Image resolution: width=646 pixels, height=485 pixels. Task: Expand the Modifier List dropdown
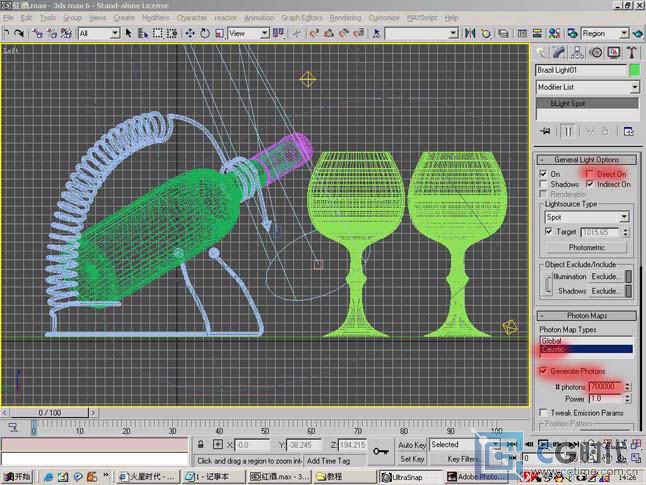(587, 87)
